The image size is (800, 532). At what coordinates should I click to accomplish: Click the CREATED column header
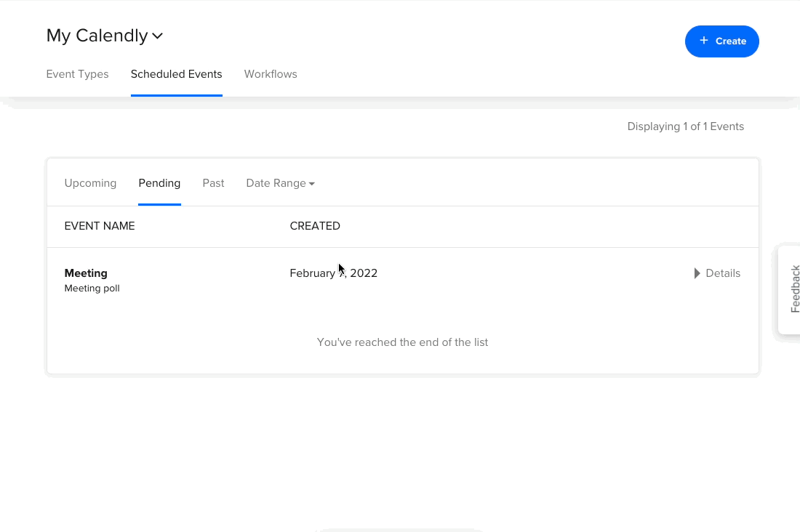click(x=315, y=226)
